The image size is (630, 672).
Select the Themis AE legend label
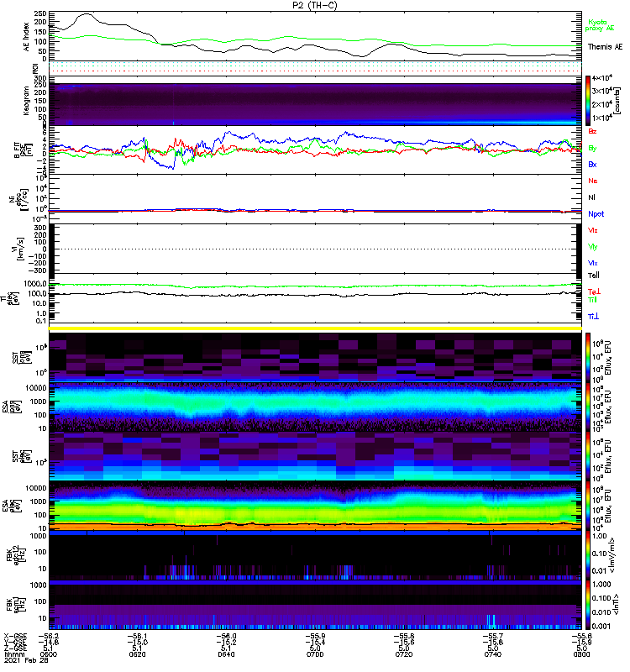605,47
